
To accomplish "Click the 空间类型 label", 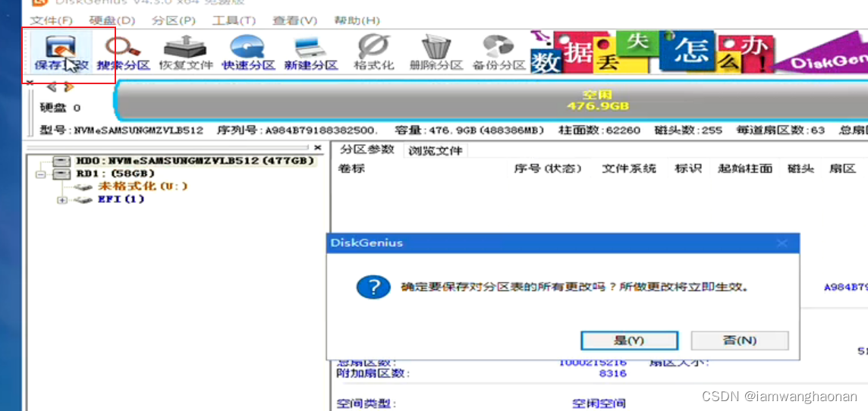I will [366, 404].
